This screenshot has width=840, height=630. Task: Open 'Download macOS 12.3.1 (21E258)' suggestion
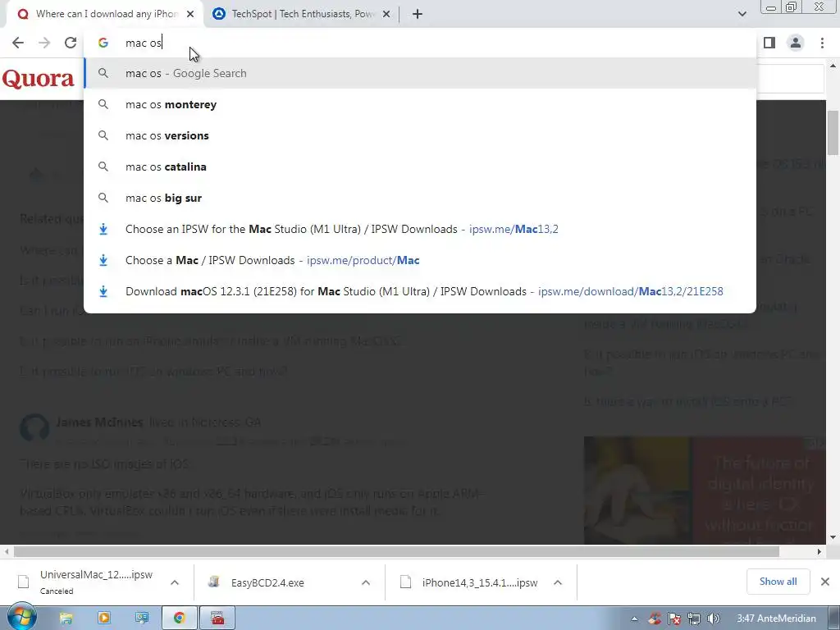point(420,291)
